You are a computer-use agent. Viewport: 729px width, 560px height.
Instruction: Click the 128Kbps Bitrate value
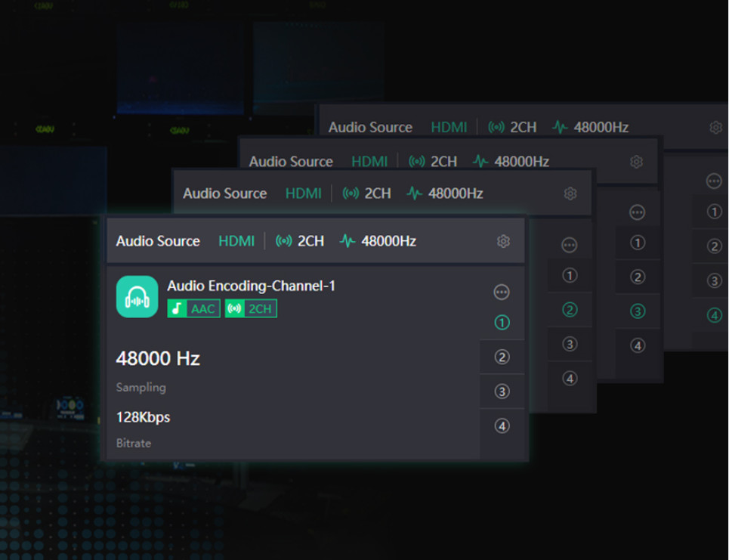(x=143, y=417)
